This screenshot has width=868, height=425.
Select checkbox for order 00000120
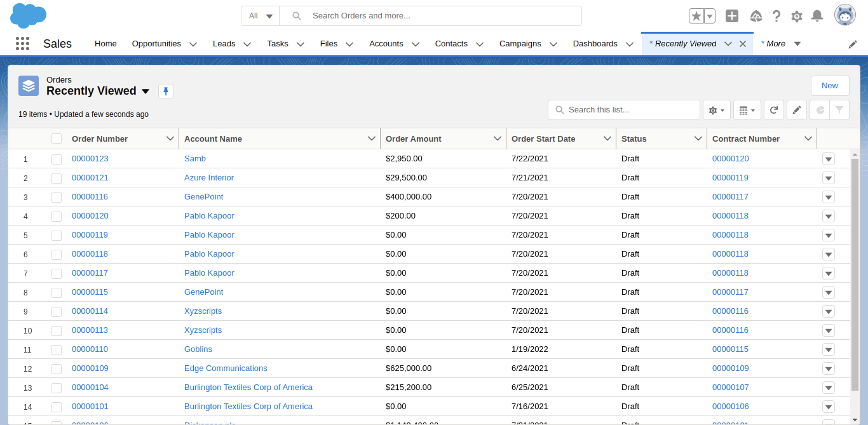pos(57,216)
